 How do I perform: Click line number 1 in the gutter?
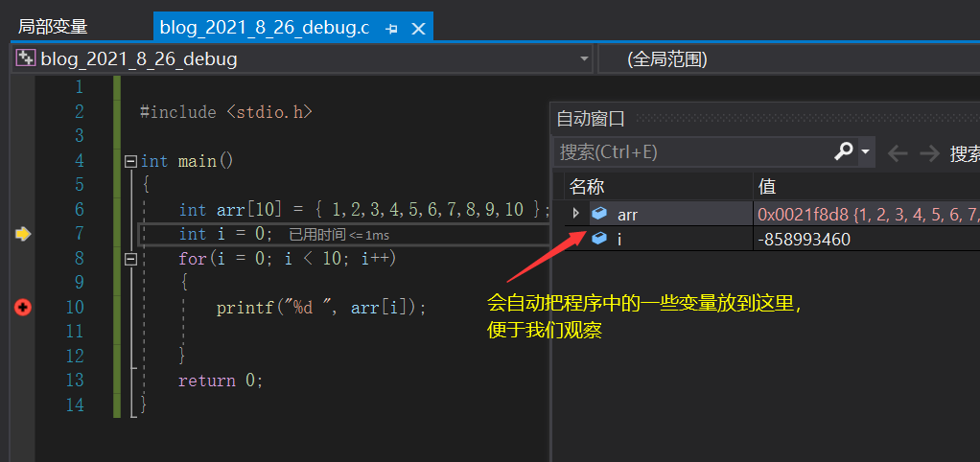[x=79, y=87]
